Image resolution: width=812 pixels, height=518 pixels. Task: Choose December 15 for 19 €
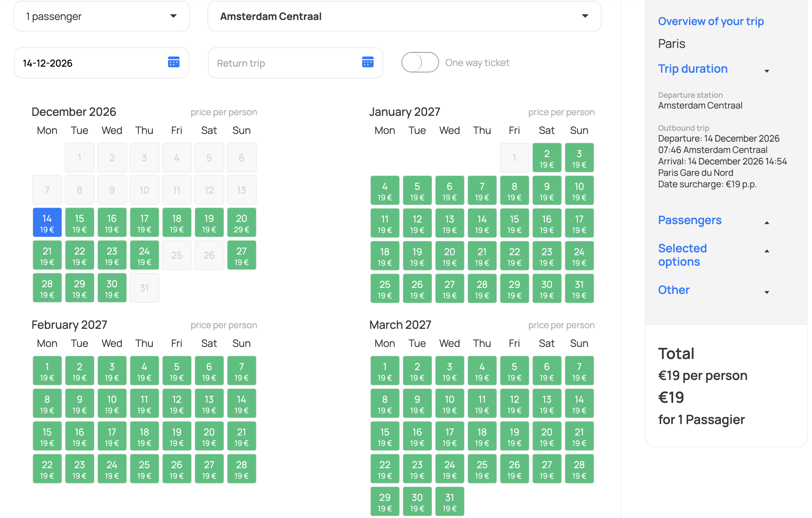tap(80, 222)
